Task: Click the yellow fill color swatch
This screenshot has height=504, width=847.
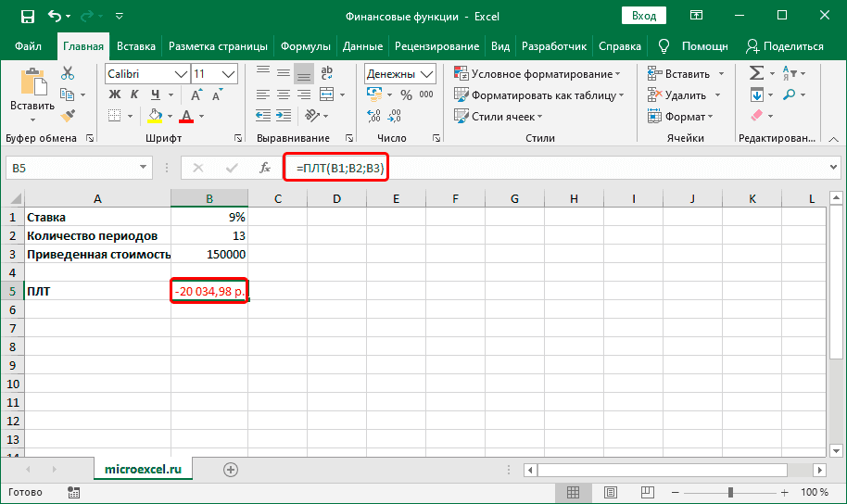Action: coord(156,116)
